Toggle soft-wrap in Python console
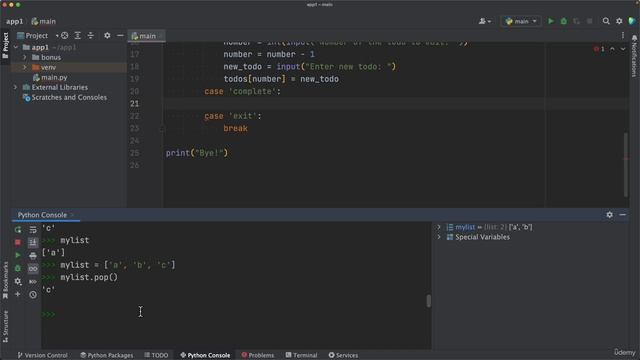Image resolution: width=640 pixels, height=360 pixels. (x=33, y=230)
